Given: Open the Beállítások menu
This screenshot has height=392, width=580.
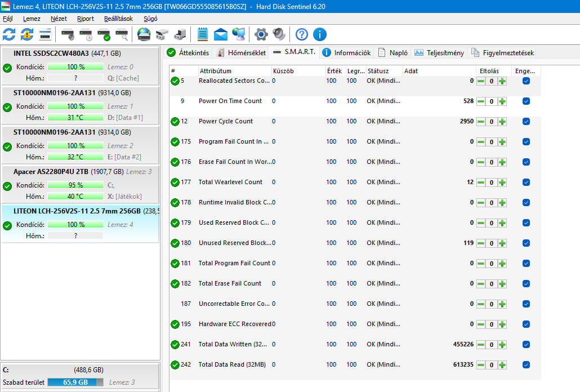Looking at the screenshot, I should coord(118,19).
